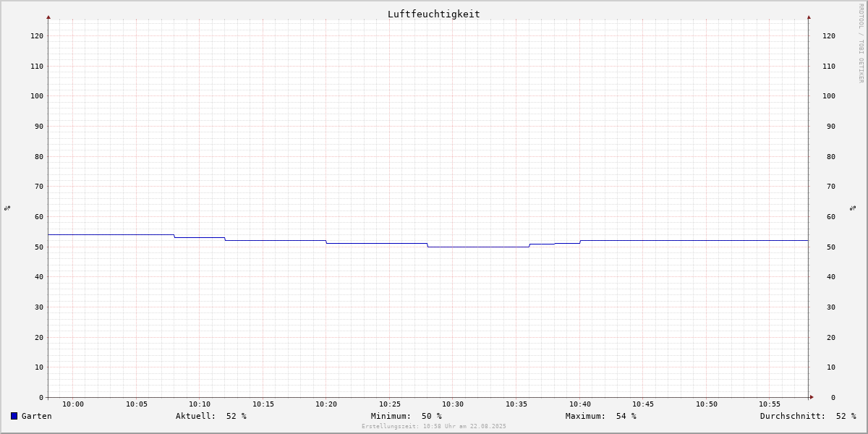Click the blue Garten legend color swatch
The image size is (868, 434).
point(14,416)
